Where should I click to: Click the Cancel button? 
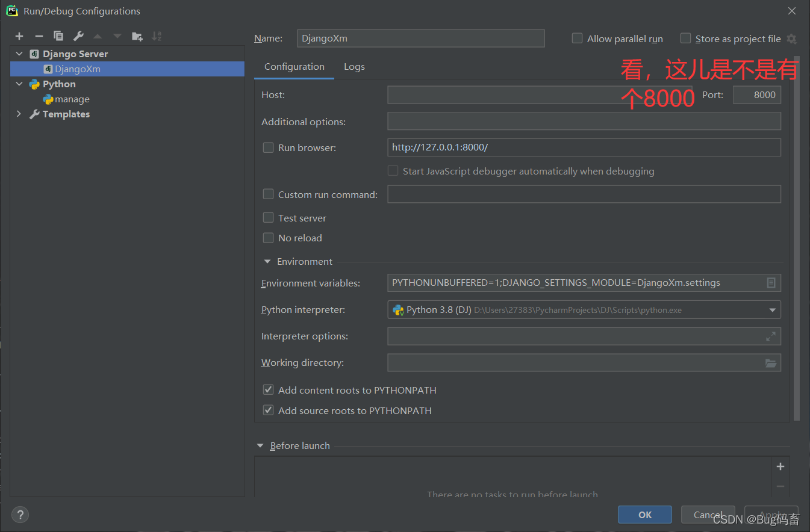coord(708,515)
